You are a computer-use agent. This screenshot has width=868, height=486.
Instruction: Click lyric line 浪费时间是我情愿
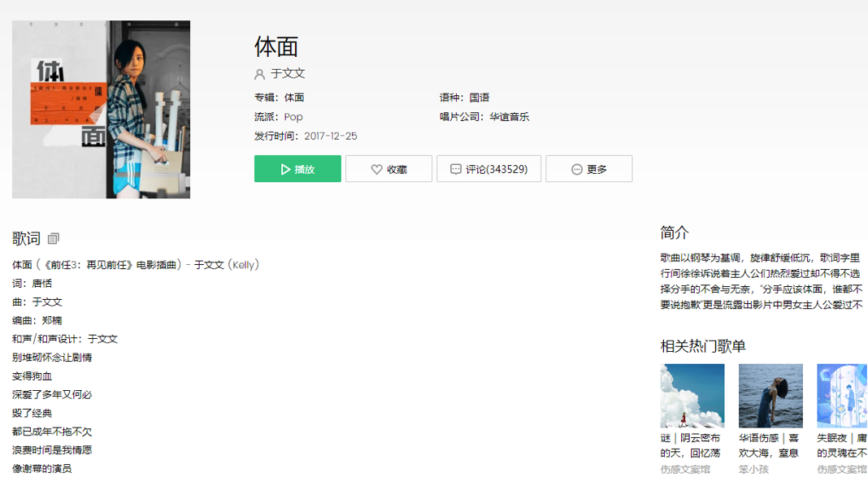pos(52,450)
